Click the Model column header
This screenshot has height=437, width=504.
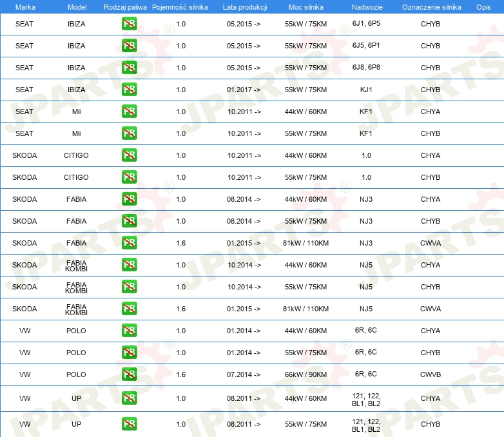coord(77,7)
